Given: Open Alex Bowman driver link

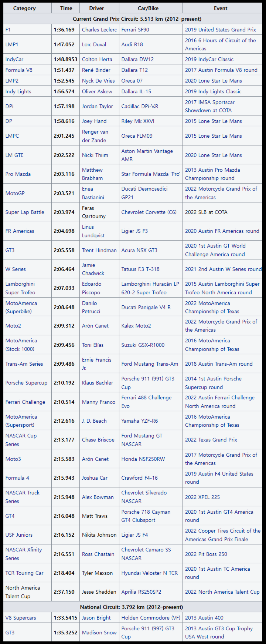Looking at the screenshot, I should click(x=98, y=497).
